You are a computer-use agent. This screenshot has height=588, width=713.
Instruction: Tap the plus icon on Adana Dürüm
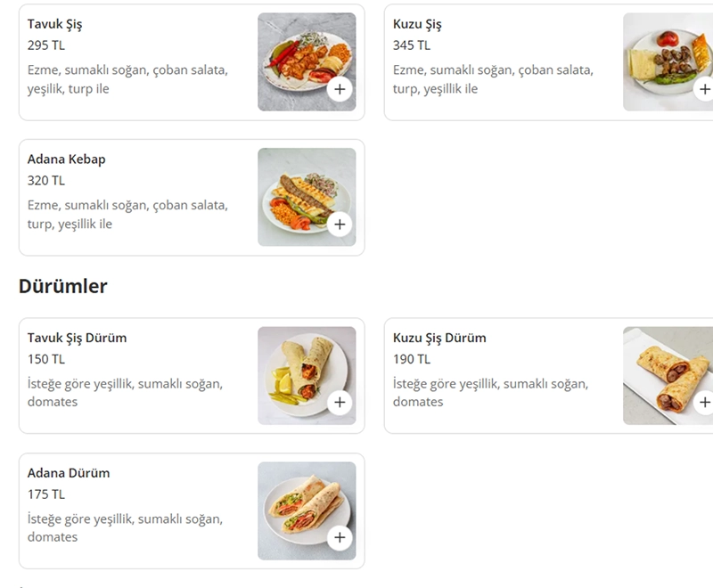tap(340, 538)
